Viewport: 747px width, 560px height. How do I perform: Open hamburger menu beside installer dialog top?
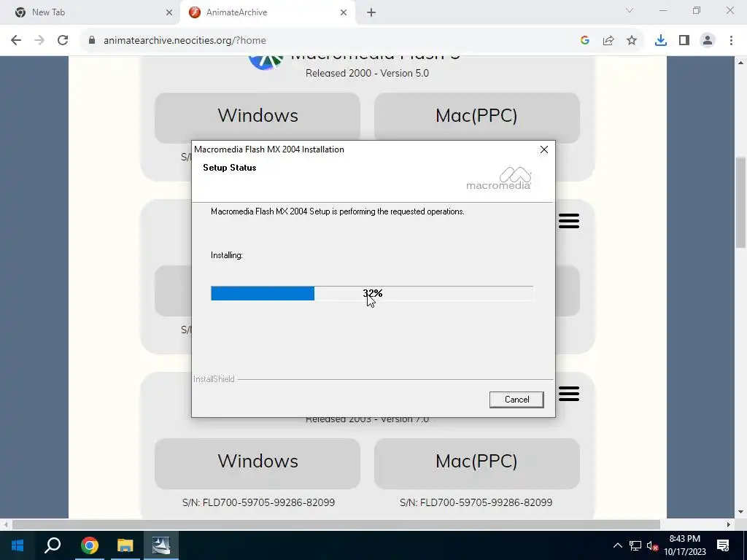click(569, 221)
